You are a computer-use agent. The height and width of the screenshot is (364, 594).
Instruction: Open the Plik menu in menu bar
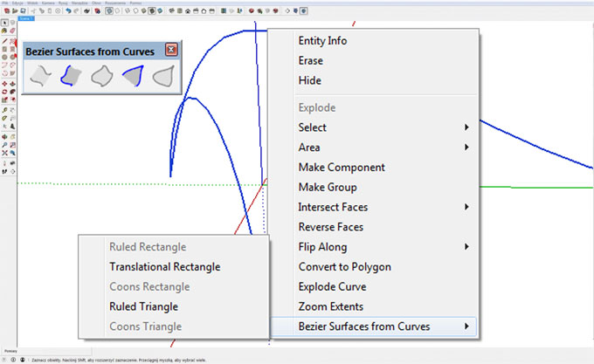[5, 3]
